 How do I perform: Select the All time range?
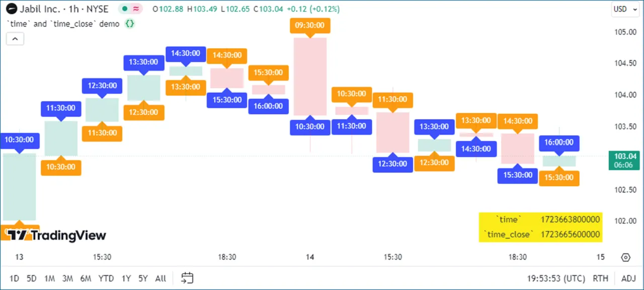tap(160, 278)
